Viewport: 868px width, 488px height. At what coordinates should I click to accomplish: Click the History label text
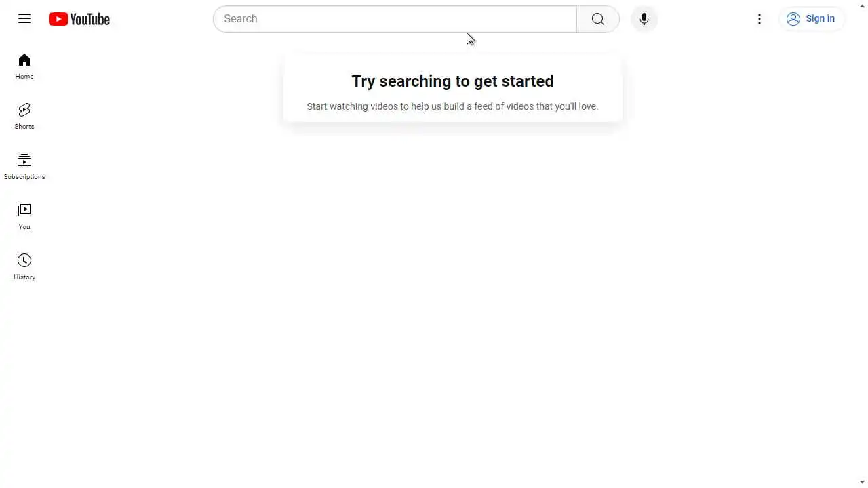pyautogui.click(x=24, y=277)
